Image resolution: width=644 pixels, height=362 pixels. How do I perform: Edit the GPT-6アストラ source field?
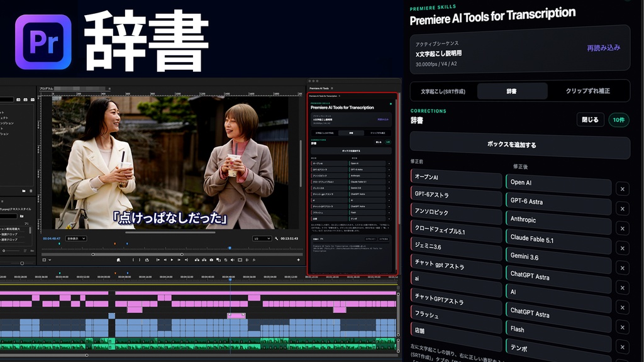point(456,195)
